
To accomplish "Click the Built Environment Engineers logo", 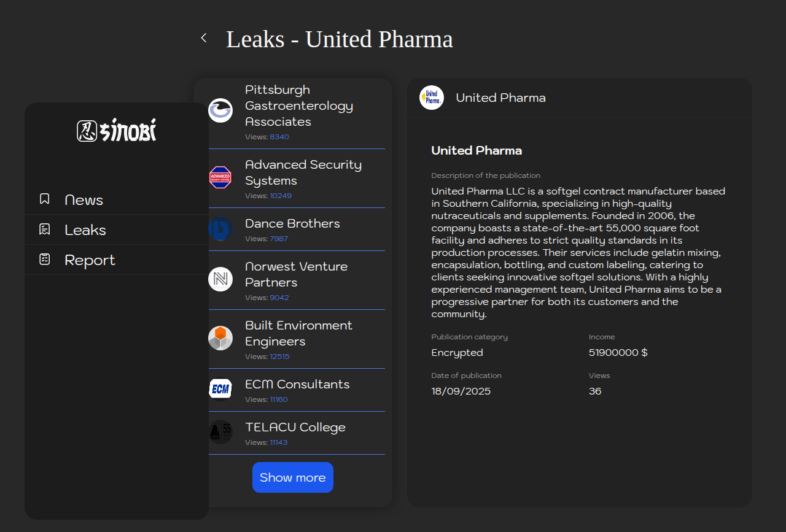I will click(x=220, y=338).
